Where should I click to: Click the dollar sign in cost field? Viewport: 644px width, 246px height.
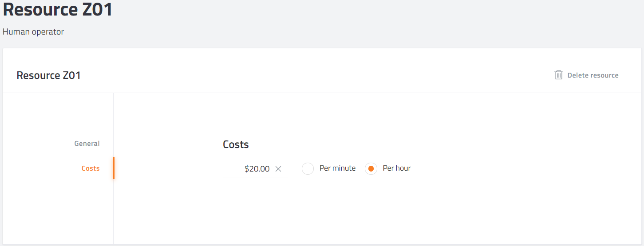(x=247, y=169)
